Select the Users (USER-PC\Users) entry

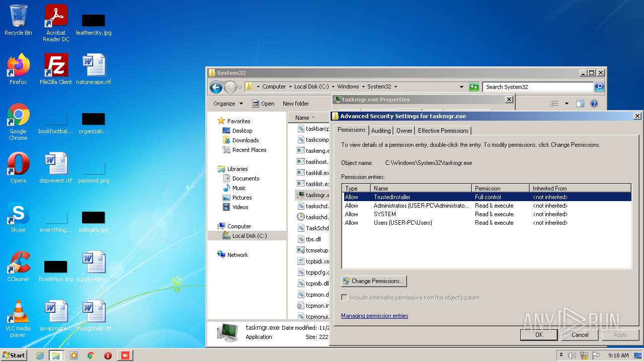click(x=487, y=223)
